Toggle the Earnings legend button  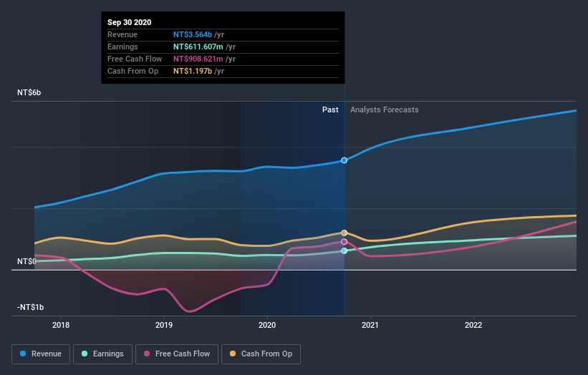coord(102,354)
